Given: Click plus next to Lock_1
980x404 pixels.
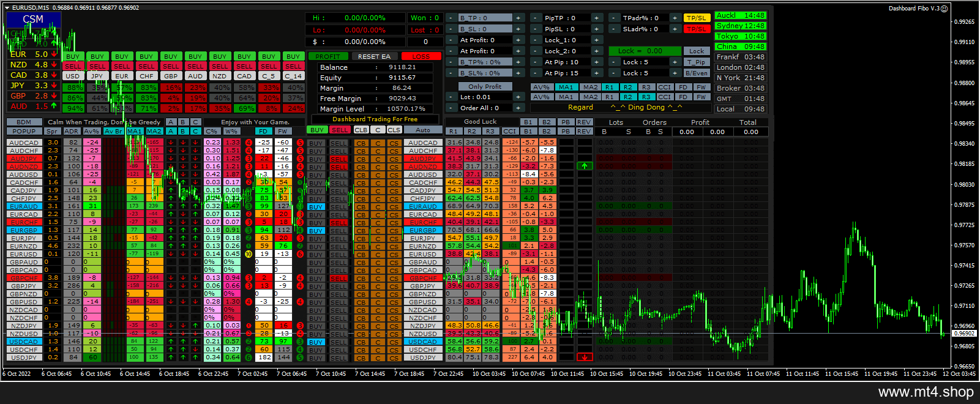Looking at the screenshot, I should point(596,40).
